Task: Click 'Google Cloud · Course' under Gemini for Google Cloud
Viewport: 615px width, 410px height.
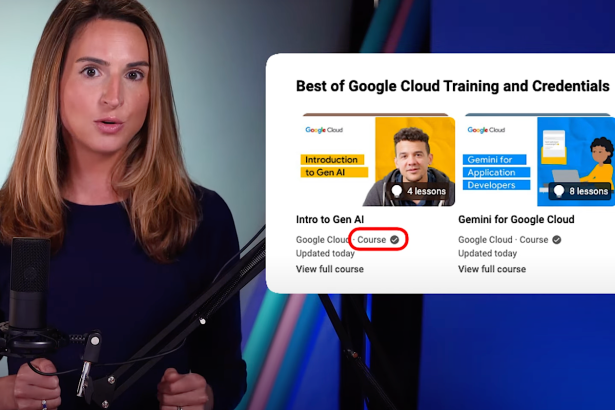Action: point(503,240)
